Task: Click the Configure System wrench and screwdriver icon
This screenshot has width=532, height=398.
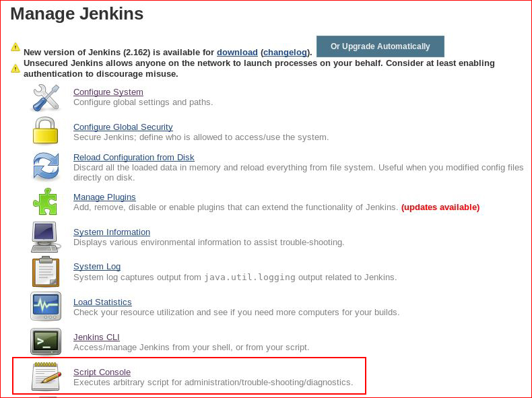Action: click(x=46, y=98)
